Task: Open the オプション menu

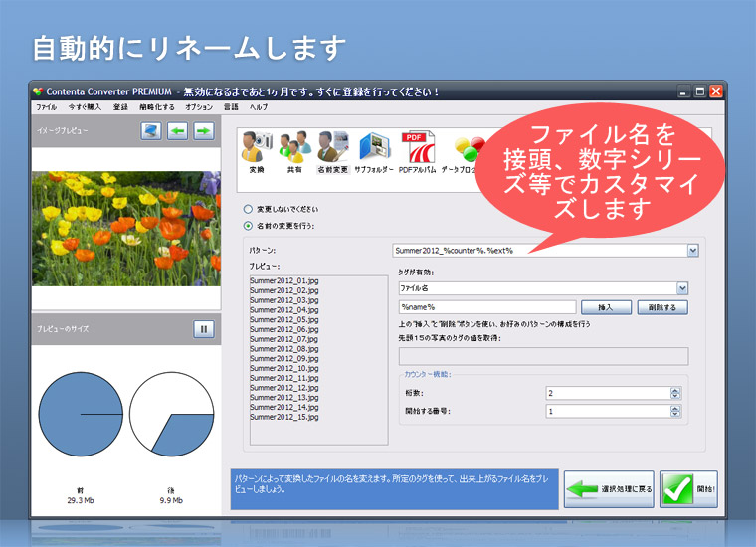Action: 199,107
